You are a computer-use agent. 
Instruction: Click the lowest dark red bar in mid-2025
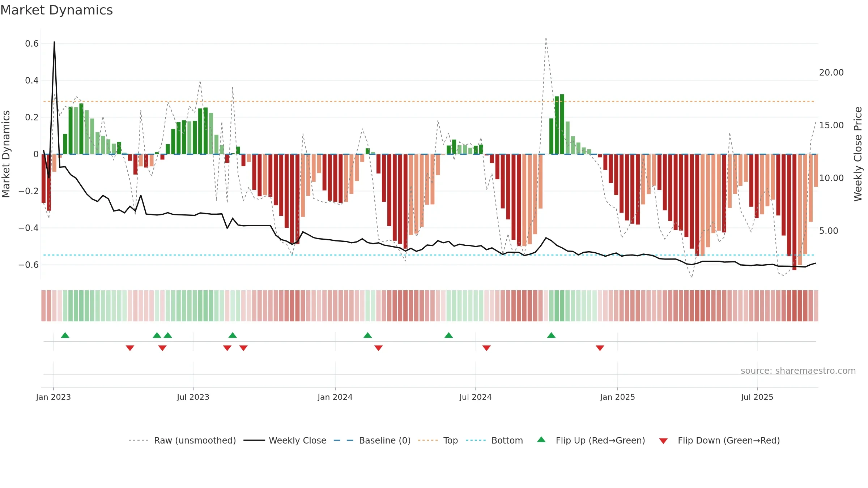794,212
